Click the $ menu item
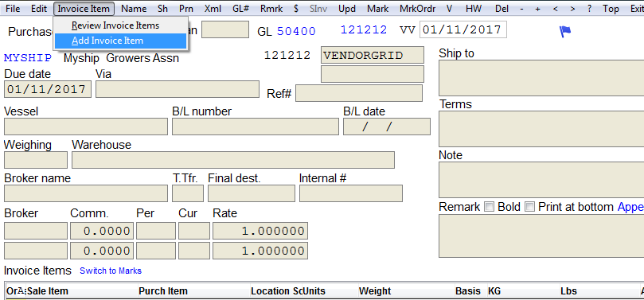Screen dimensions: 644x300 coord(296,9)
